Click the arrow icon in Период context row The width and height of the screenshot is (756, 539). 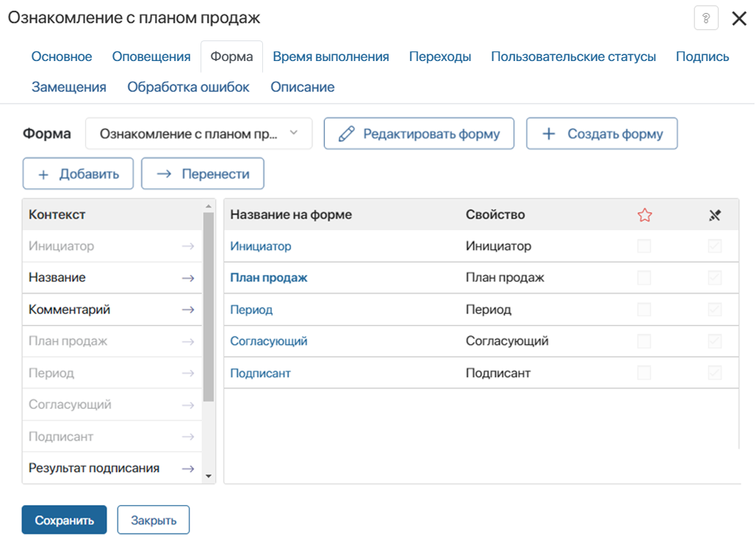tap(188, 373)
